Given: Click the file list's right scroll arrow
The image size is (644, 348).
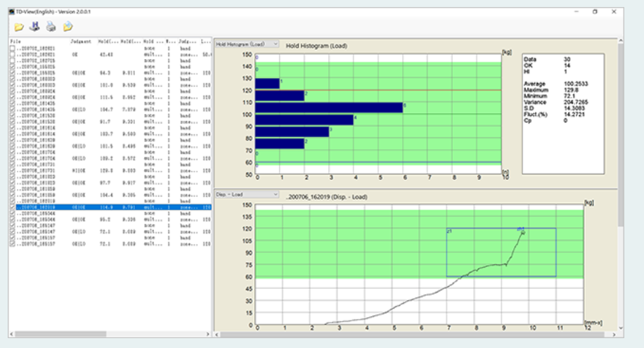Looking at the screenshot, I should 208,334.
